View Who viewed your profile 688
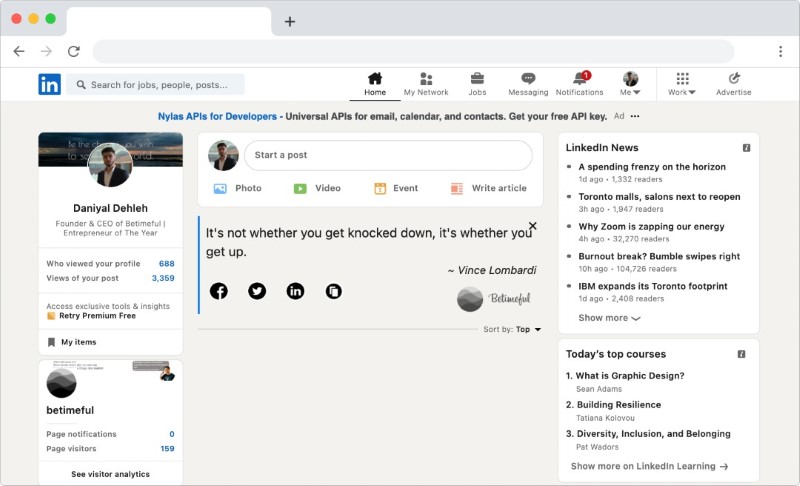This screenshot has width=800, height=486. point(110,264)
